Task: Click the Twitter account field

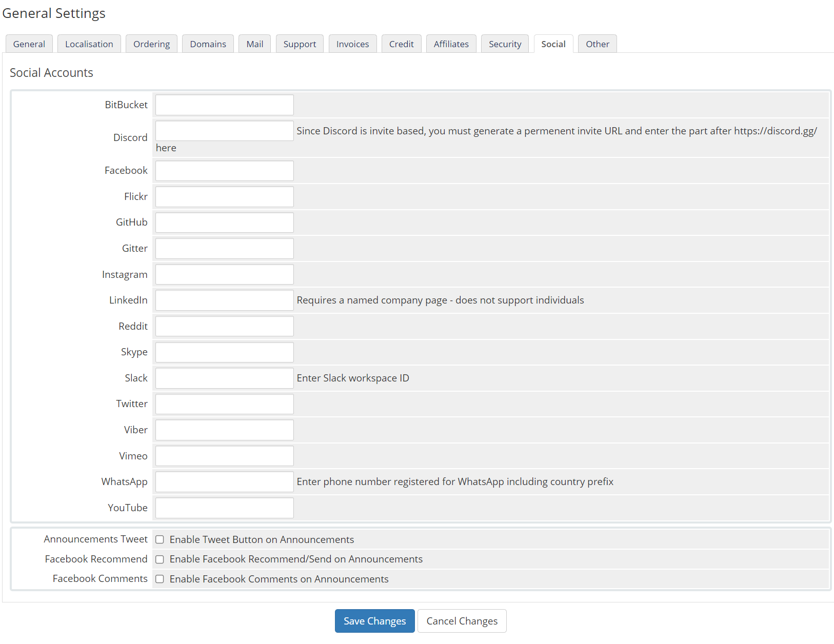Action: pyautogui.click(x=225, y=404)
